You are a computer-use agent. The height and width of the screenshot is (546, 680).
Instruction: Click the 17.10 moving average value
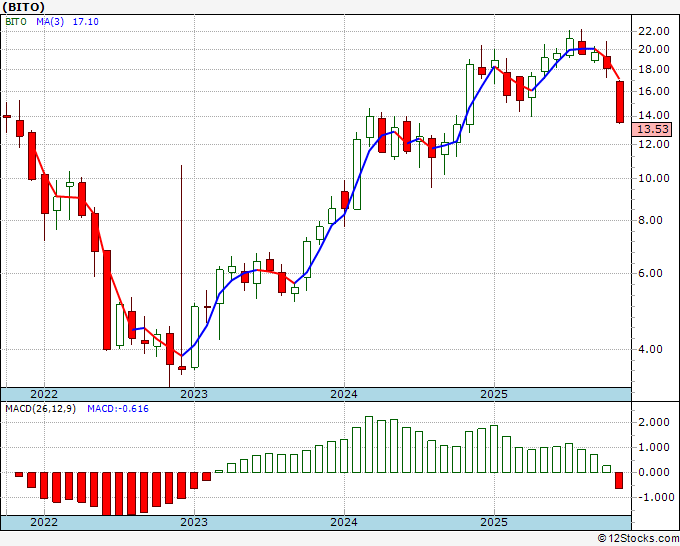click(x=85, y=22)
